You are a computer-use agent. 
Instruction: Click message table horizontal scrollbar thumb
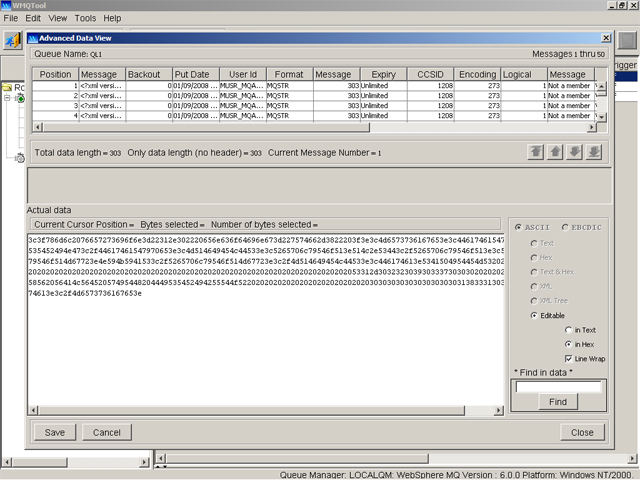206,127
